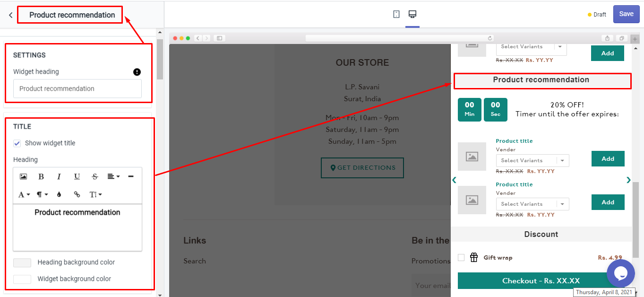Save the widget changes

tap(626, 14)
